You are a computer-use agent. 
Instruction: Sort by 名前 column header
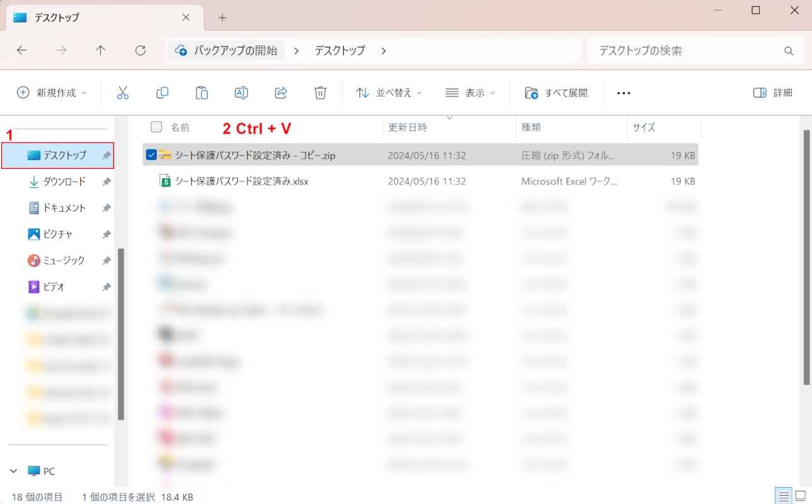coord(180,127)
